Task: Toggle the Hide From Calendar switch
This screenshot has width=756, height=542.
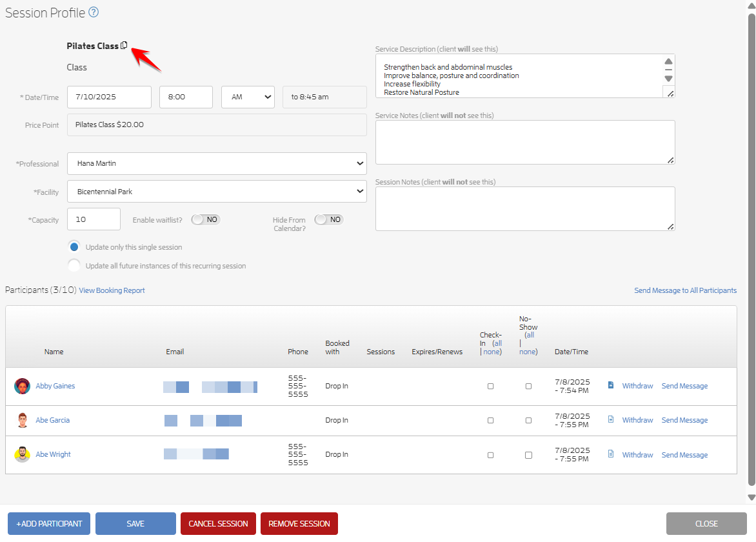Action: (x=329, y=219)
